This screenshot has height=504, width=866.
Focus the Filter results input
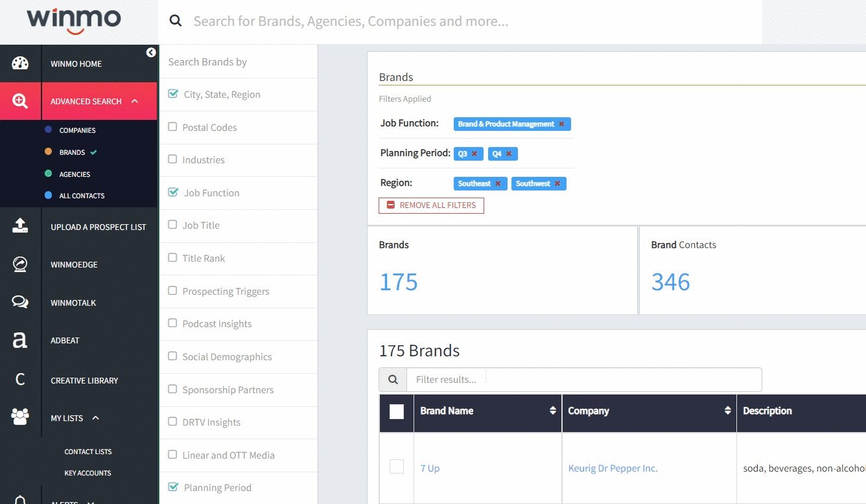584,380
